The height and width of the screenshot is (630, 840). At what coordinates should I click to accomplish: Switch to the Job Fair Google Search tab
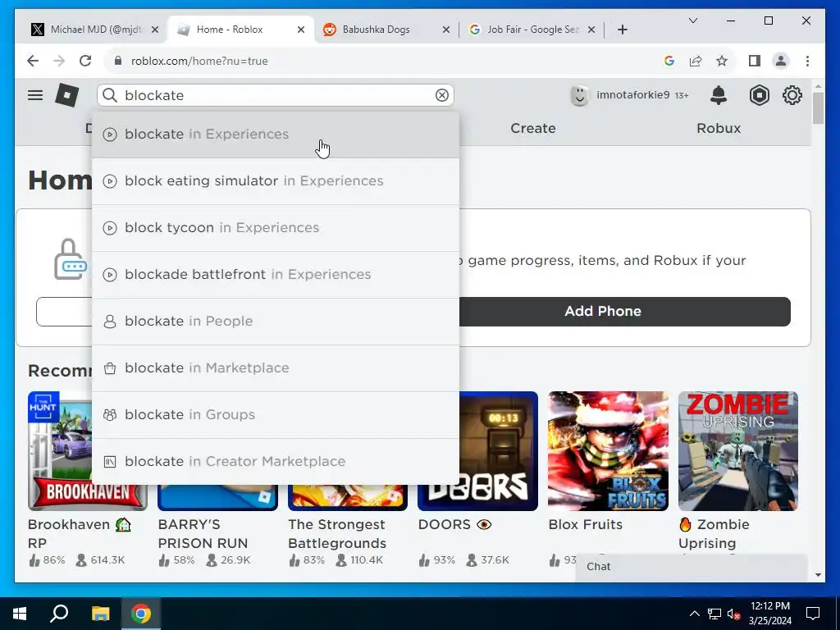click(531, 30)
